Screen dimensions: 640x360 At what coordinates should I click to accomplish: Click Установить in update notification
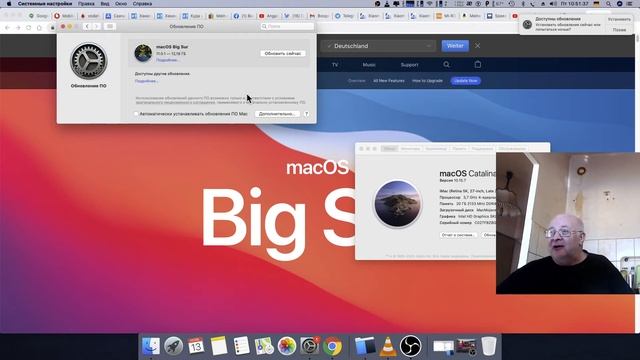coord(619,19)
